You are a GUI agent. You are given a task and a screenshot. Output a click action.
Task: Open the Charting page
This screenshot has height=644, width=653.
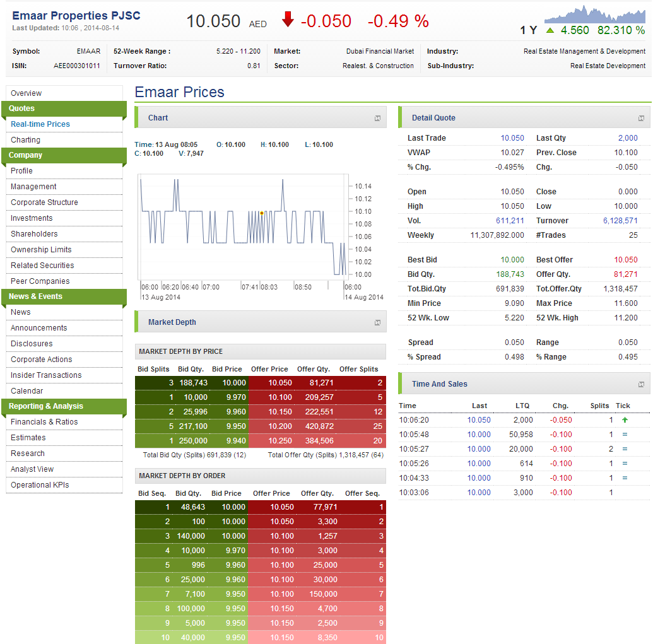25,140
